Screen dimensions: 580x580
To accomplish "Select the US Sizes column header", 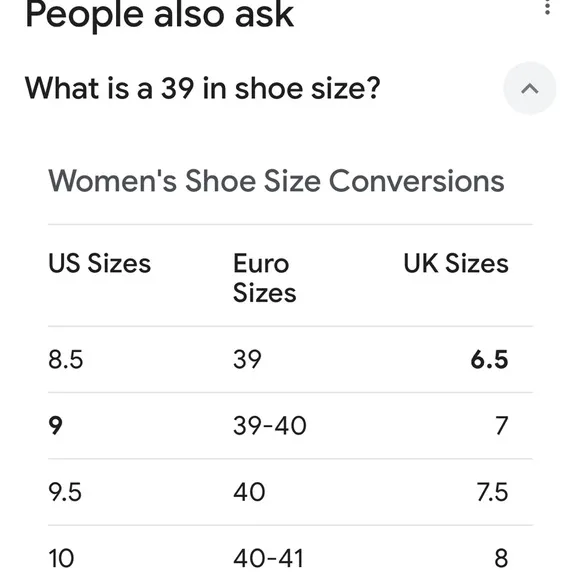I will (100, 264).
